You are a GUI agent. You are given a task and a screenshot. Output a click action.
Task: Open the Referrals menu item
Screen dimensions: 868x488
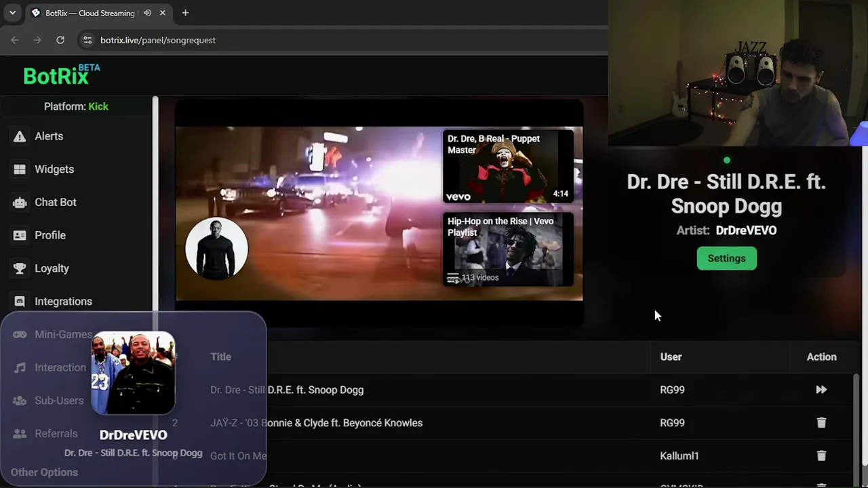(46, 434)
